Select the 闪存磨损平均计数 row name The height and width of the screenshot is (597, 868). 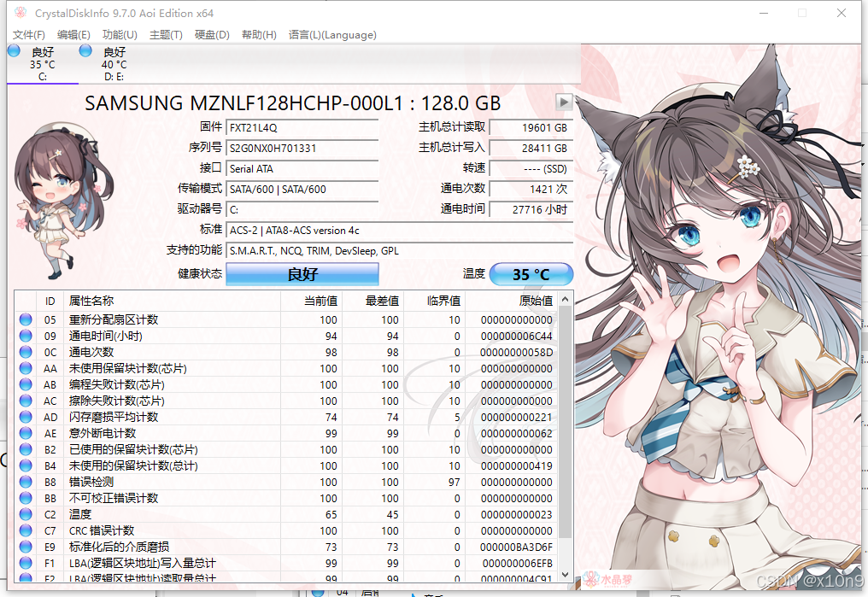coord(114,417)
